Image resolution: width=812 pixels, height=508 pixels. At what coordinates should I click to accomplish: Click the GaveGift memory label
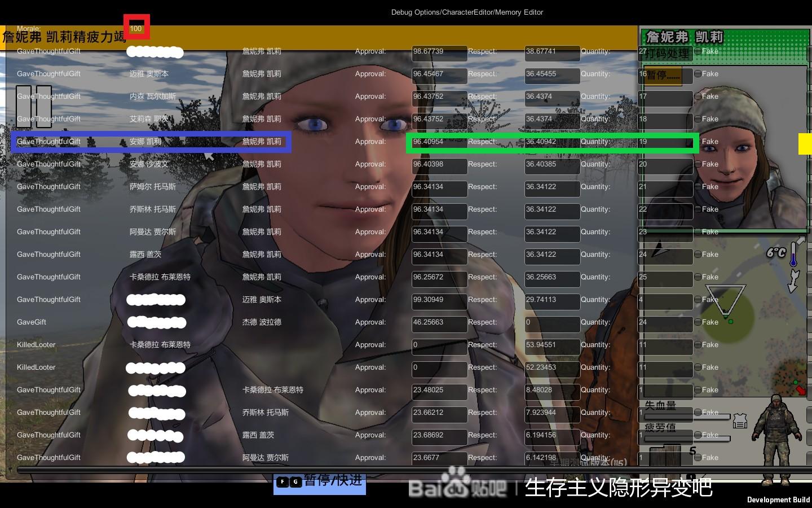coord(32,322)
